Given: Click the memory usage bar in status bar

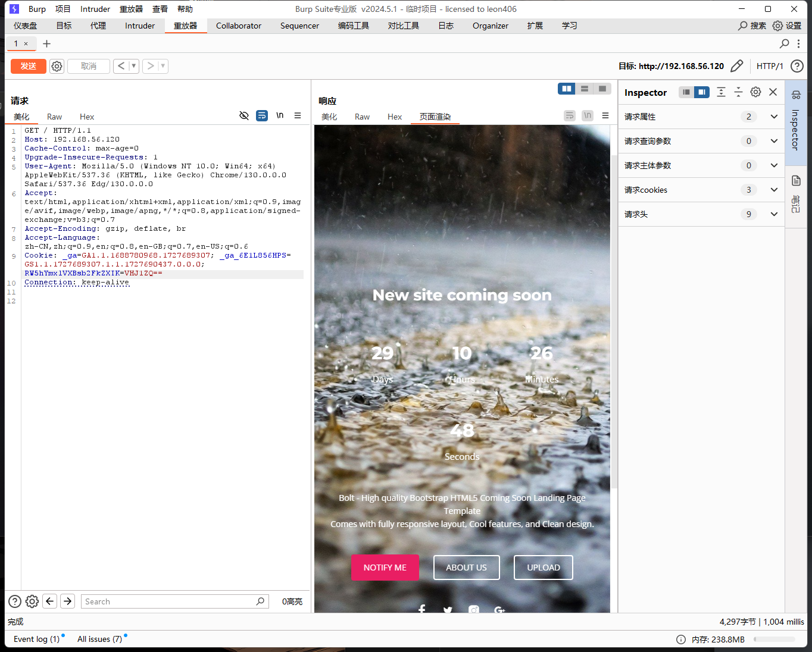Looking at the screenshot, I should click(774, 640).
